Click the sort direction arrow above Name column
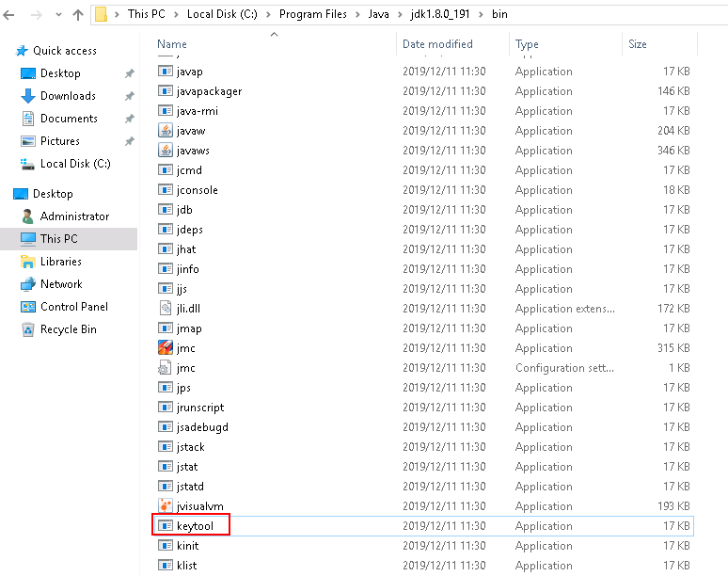 point(275,34)
